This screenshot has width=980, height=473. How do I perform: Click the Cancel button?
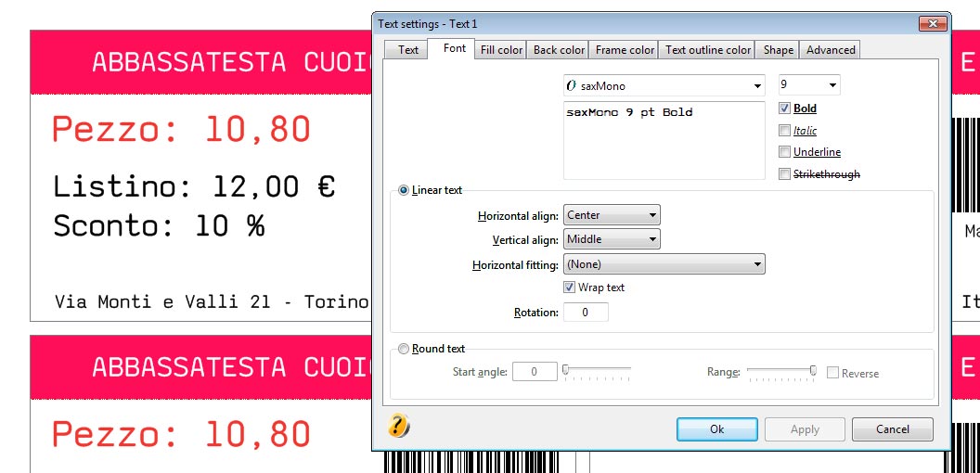[893, 429]
